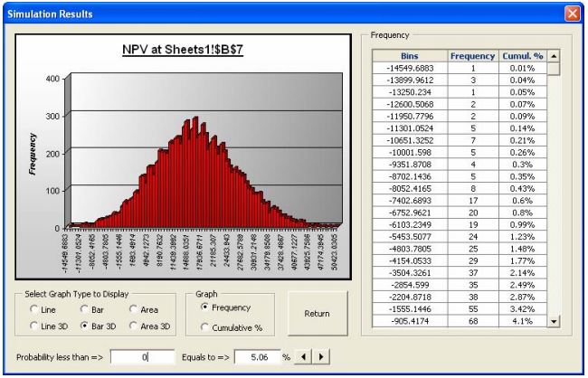Select bin cell -905.4174

(x=410, y=321)
